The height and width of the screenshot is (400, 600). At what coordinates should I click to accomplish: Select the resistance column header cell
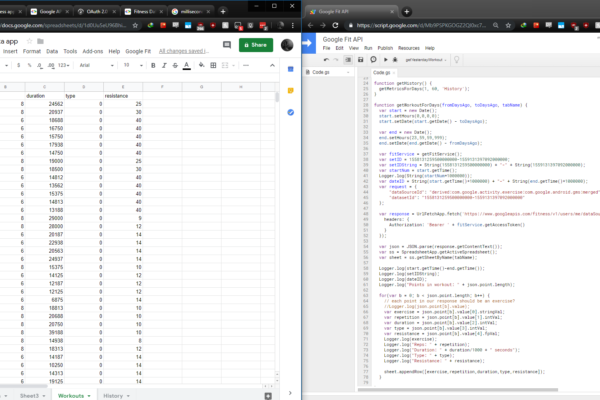123,96
